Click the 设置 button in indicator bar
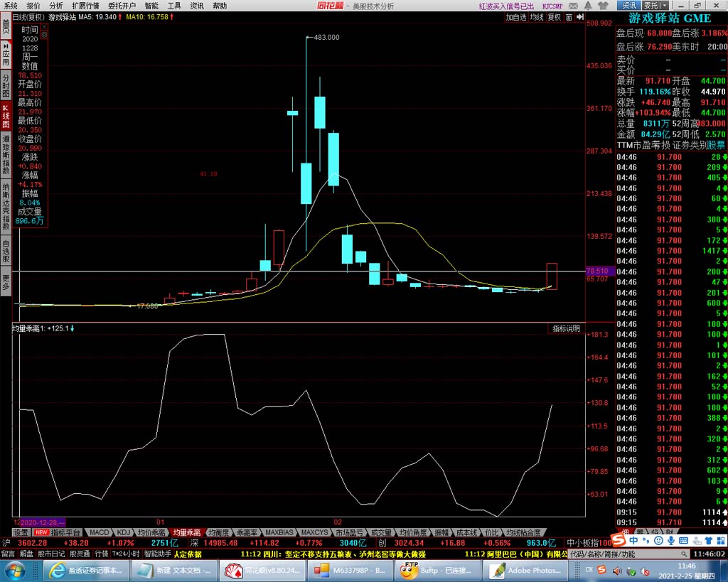The width and height of the screenshot is (728, 582). click(21, 532)
